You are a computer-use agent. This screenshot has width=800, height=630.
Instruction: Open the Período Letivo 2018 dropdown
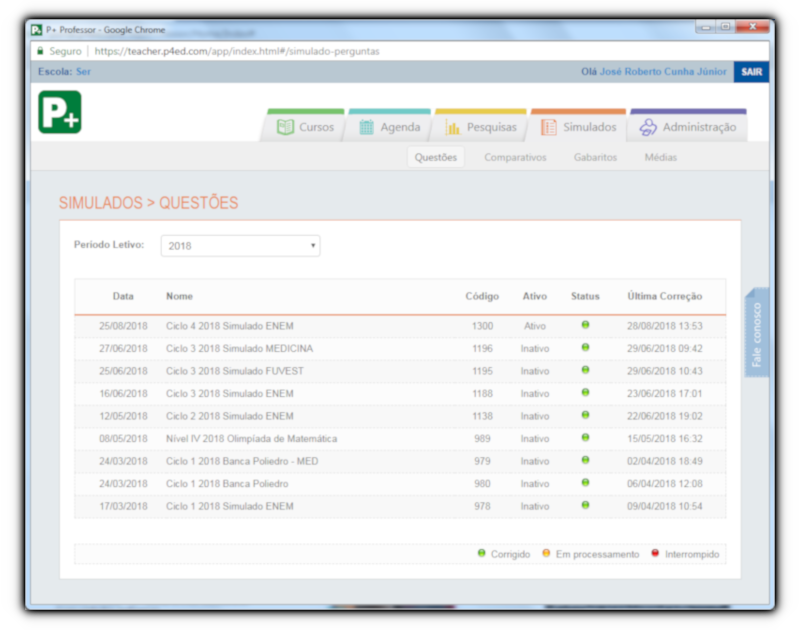(240, 245)
